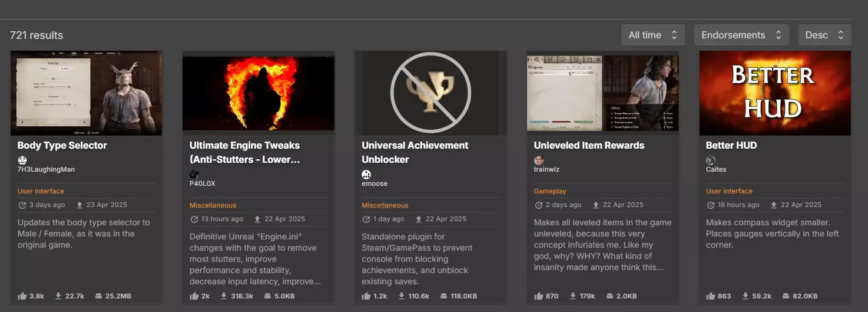The height and width of the screenshot is (312, 868).
Task: Select User Interface category on Body Type Selector
Action: [x=41, y=191]
